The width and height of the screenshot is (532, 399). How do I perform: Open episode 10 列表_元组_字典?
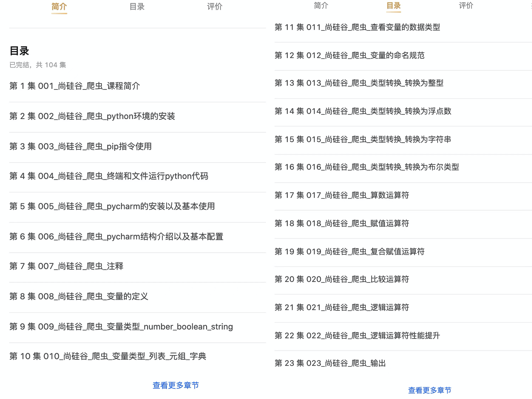(108, 356)
